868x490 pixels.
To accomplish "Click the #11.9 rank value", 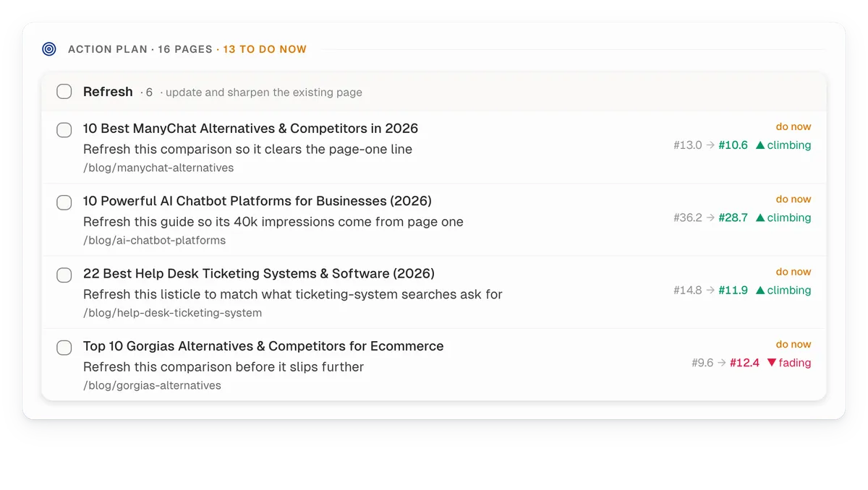I will pyautogui.click(x=733, y=291).
